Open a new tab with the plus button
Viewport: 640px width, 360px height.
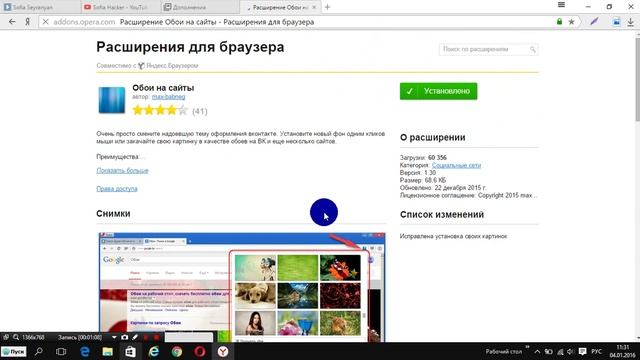pos(327,7)
